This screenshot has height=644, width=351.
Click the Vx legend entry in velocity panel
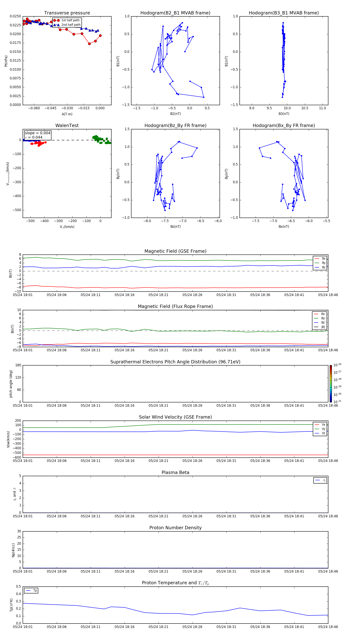[320, 424]
